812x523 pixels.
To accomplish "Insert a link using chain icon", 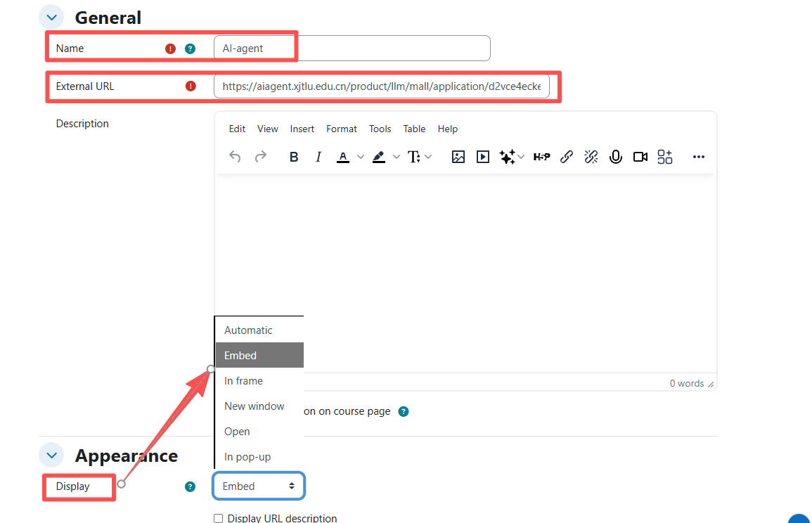I will coord(567,157).
